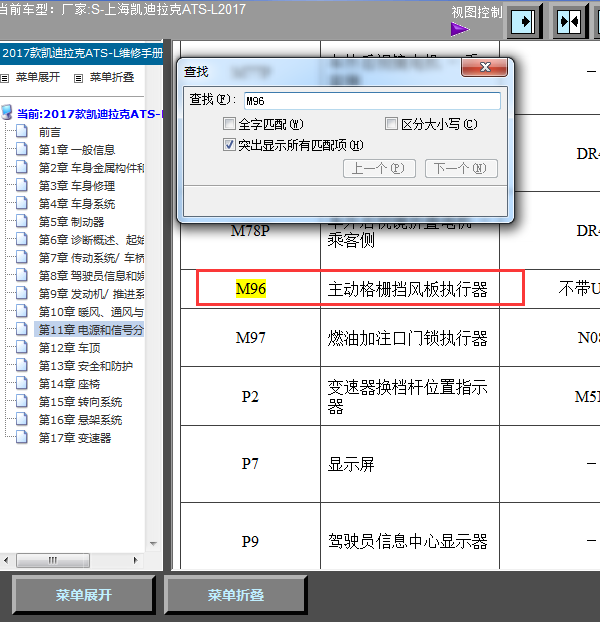Open 第10章 暖风、通风 tree item
600x622 pixels.
91,312
